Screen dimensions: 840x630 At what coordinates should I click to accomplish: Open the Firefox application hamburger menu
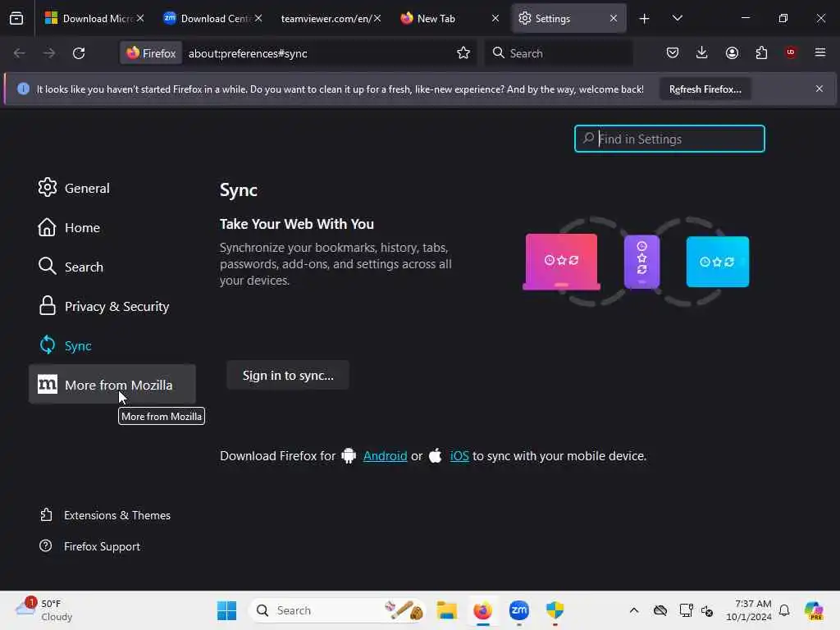click(820, 52)
